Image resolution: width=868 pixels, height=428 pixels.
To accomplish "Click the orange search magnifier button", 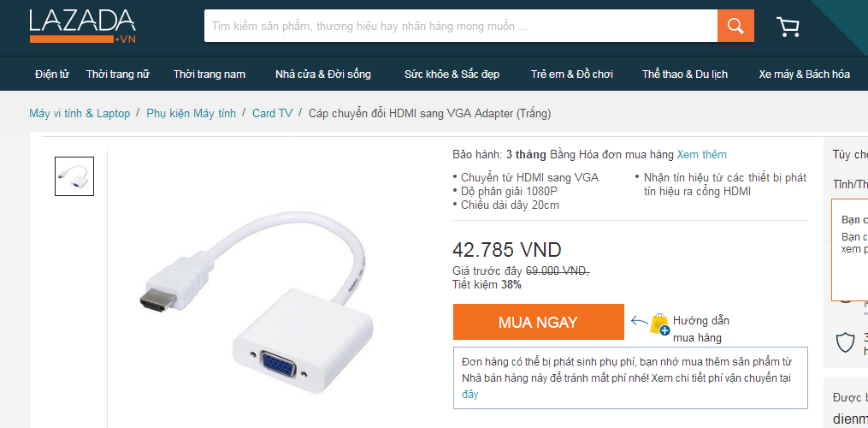I will (735, 26).
